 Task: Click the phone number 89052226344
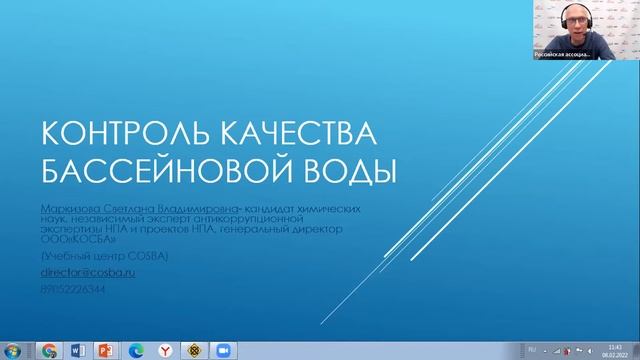(73, 289)
